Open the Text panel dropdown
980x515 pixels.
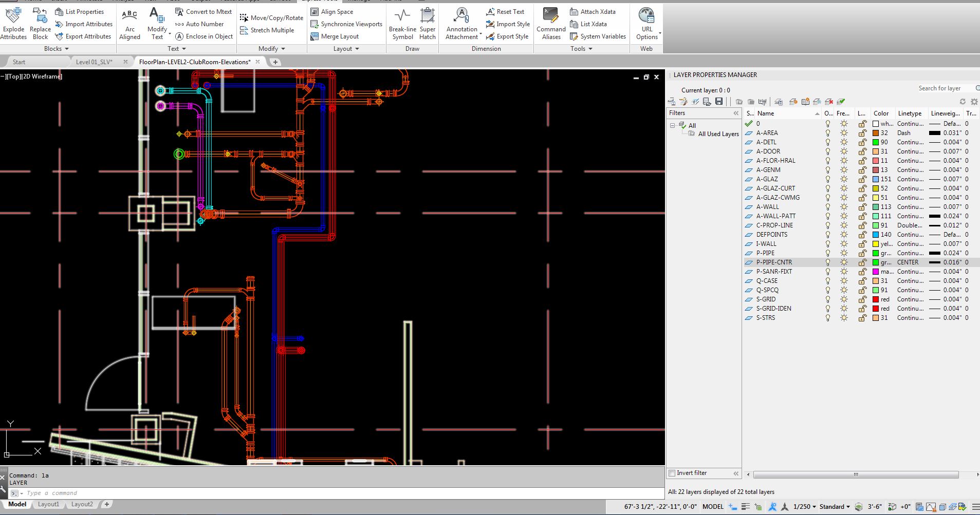pos(176,48)
